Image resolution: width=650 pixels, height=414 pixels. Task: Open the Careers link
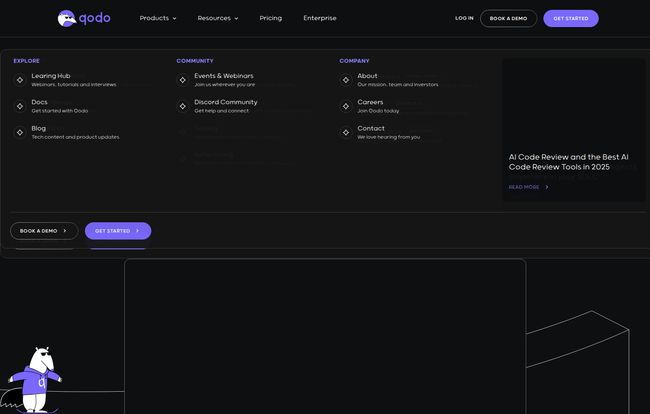click(x=370, y=102)
